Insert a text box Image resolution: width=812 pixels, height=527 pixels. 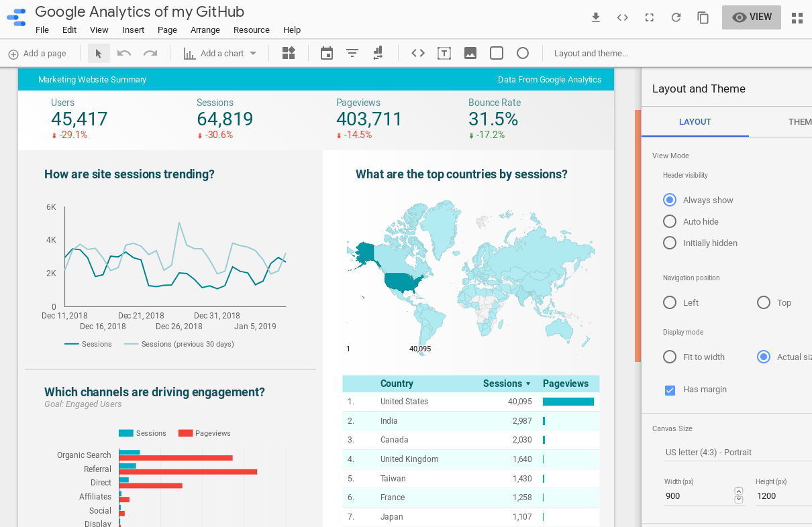tap(444, 53)
